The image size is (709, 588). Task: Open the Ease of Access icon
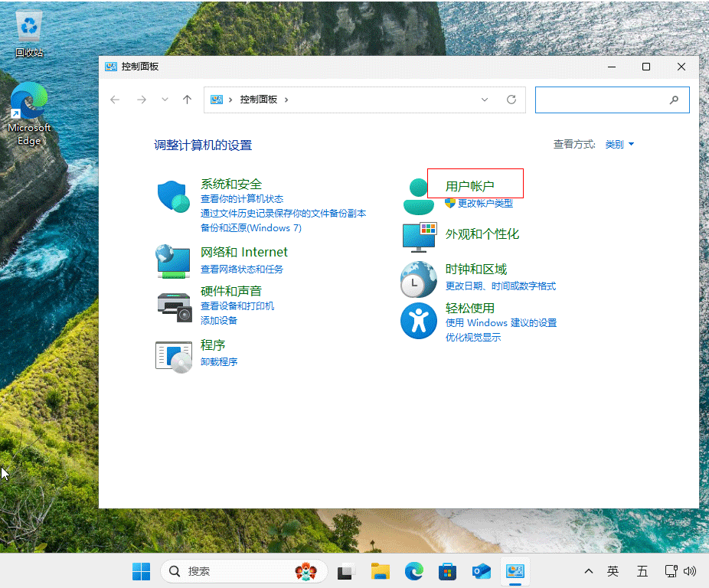(418, 321)
